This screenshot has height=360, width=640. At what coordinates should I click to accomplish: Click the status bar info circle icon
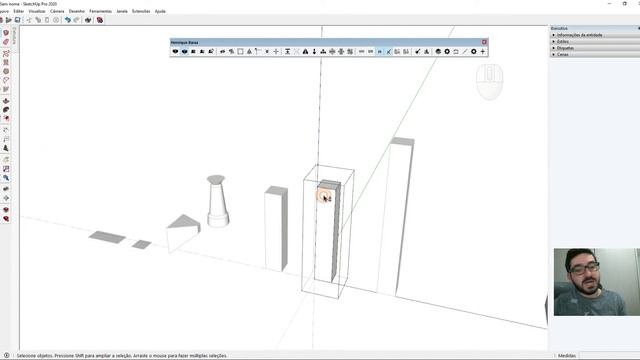7,356
